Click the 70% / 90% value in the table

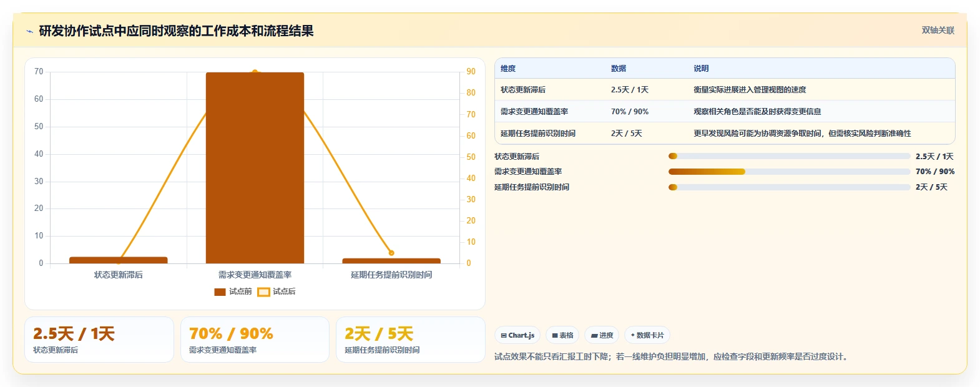click(x=630, y=112)
